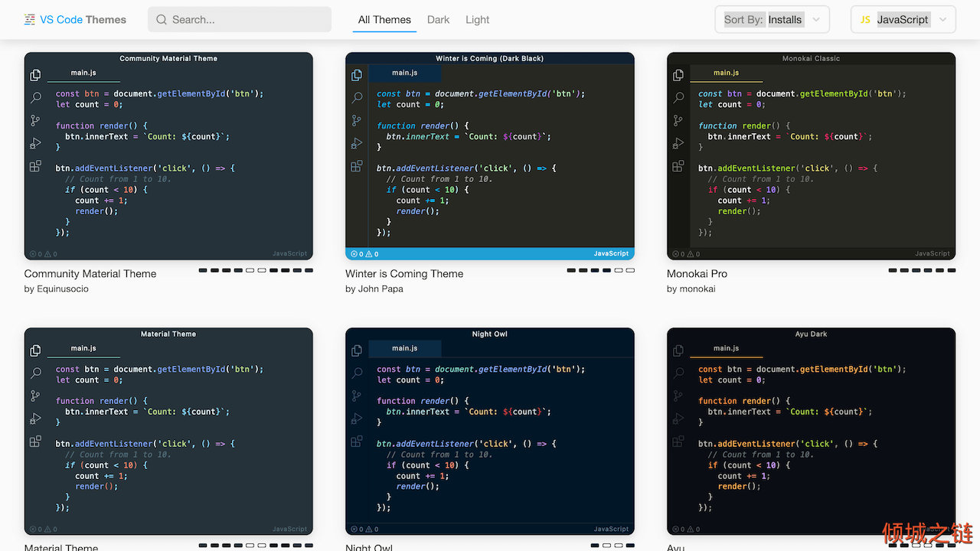Click run and debug icon in Community Material Theme preview
The image size is (980, 551).
coord(35,143)
